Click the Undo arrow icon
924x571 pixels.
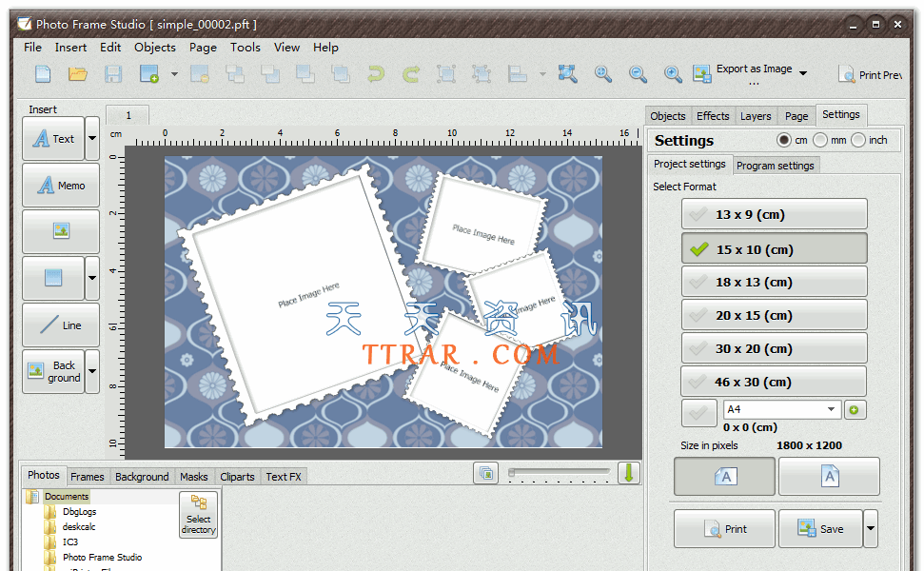pyautogui.click(x=375, y=74)
